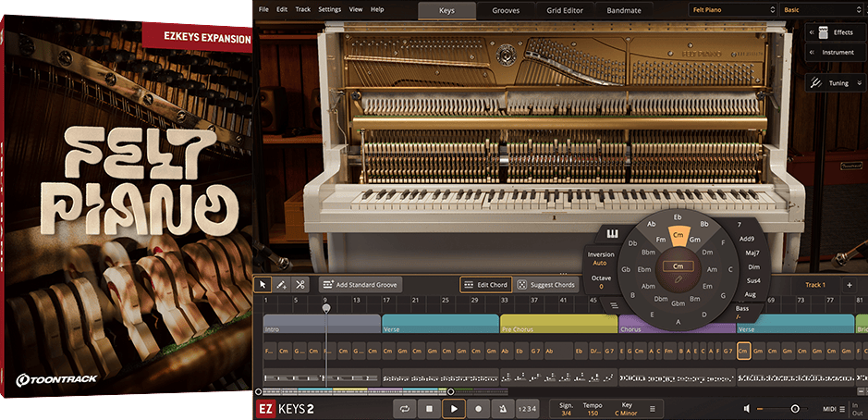The height and width of the screenshot is (420, 868).
Task: Switch to the Keys tab
Action: pos(446,10)
